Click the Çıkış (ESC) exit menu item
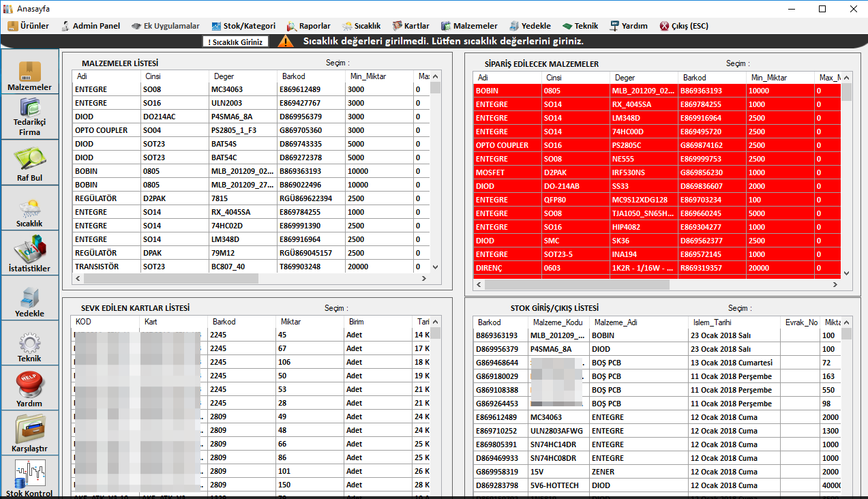 (683, 26)
